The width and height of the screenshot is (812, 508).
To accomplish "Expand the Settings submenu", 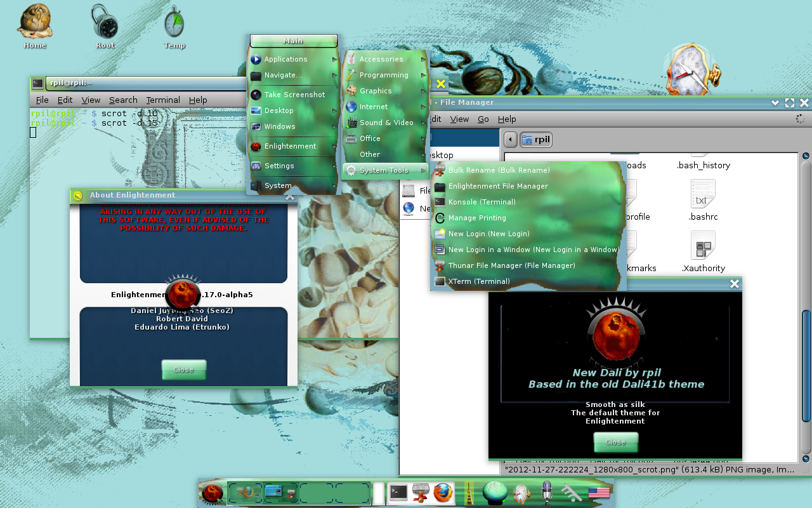I will click(x=294, y=166).
